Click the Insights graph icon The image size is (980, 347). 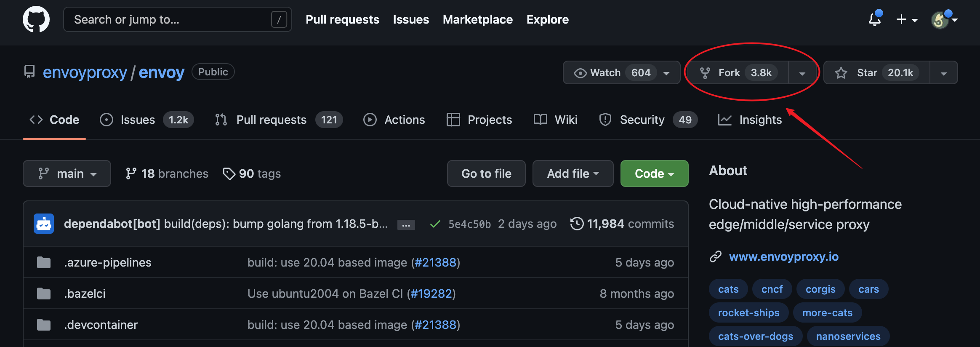point(724,120)
